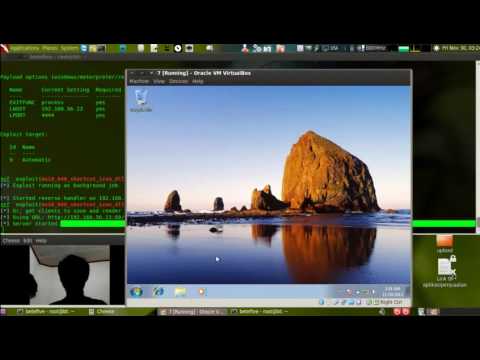Open the Applications menu in top panel
480x360 pixels.
[25, 48]
